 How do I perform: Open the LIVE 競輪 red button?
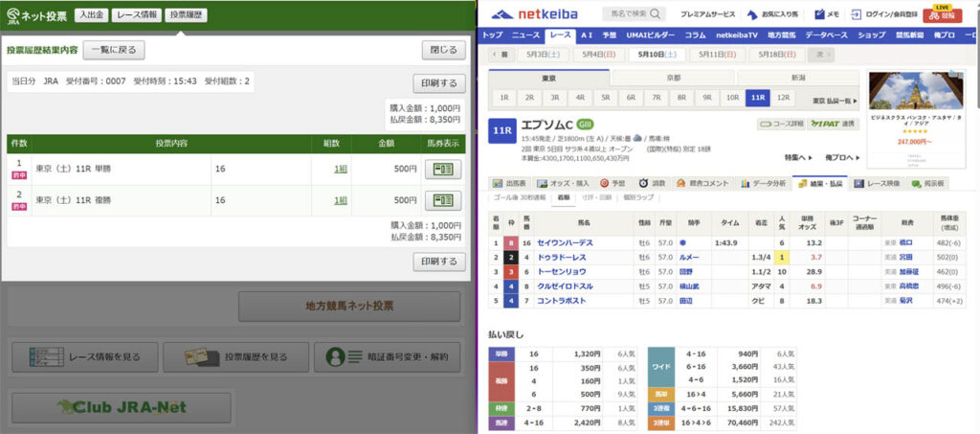click(943, 13)
